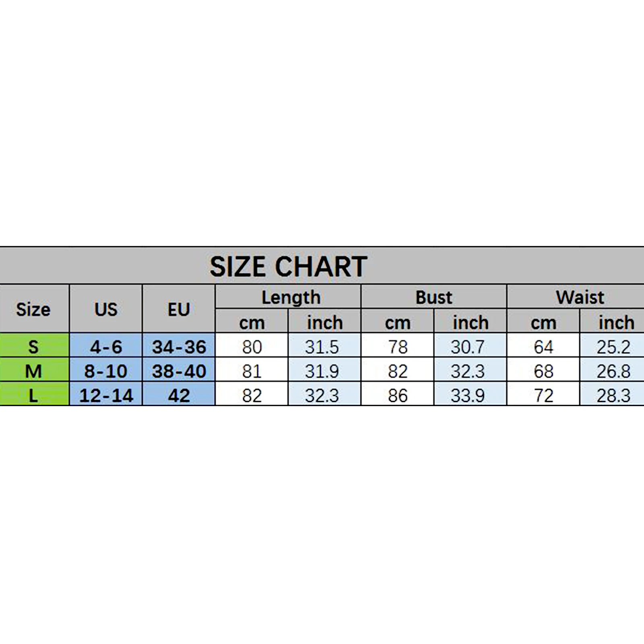
Task: Select the Length header cell
Action: [291, 297]
